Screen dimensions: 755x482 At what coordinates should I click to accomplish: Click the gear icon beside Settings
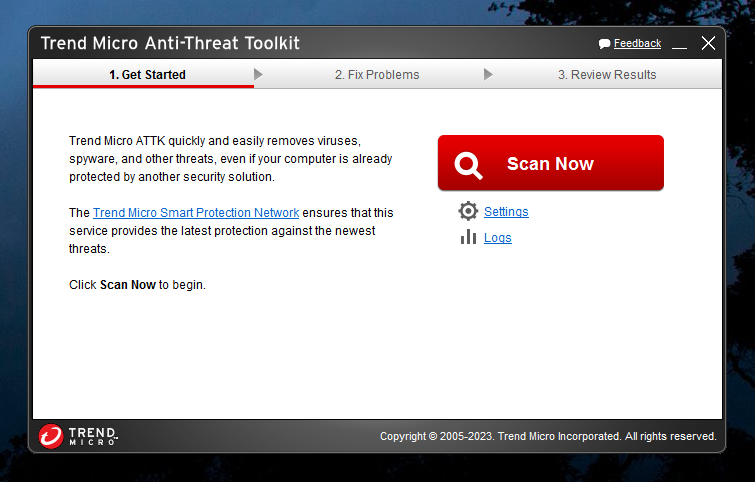tap(468, 211)
